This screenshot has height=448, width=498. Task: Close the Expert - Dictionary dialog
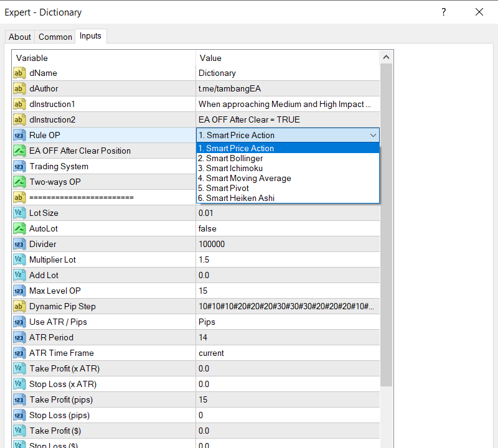click(x=479, y=12)
